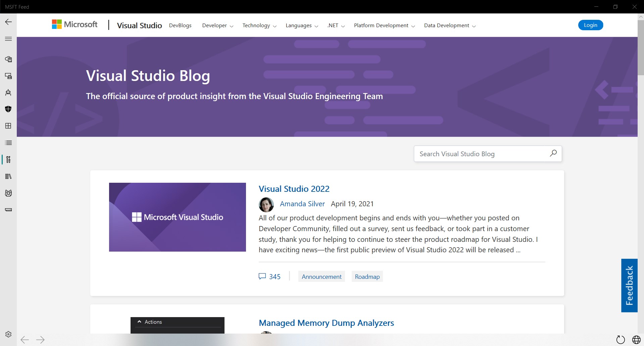Open the Managed Memory Dump Analyzers article
This screenshot has width=644, height=346.
[326, 323]
